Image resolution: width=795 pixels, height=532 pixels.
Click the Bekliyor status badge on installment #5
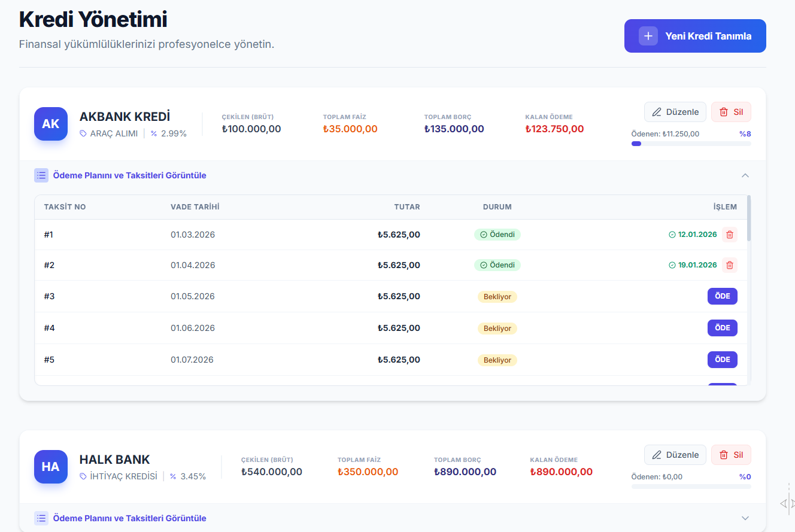click(497, 360)
